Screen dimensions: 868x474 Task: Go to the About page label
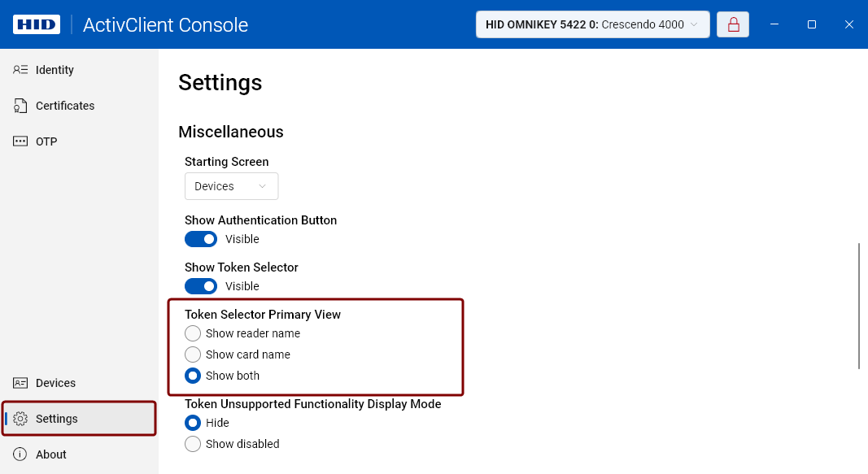tap(51, 454)
